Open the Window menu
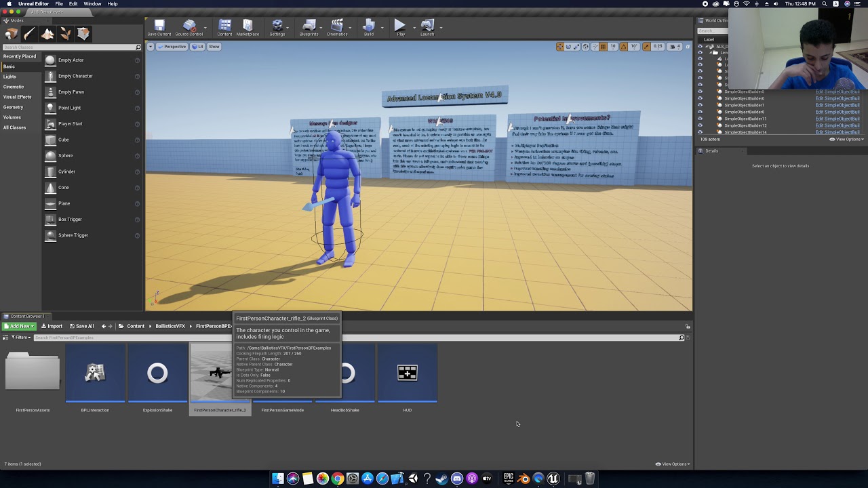 92,4
